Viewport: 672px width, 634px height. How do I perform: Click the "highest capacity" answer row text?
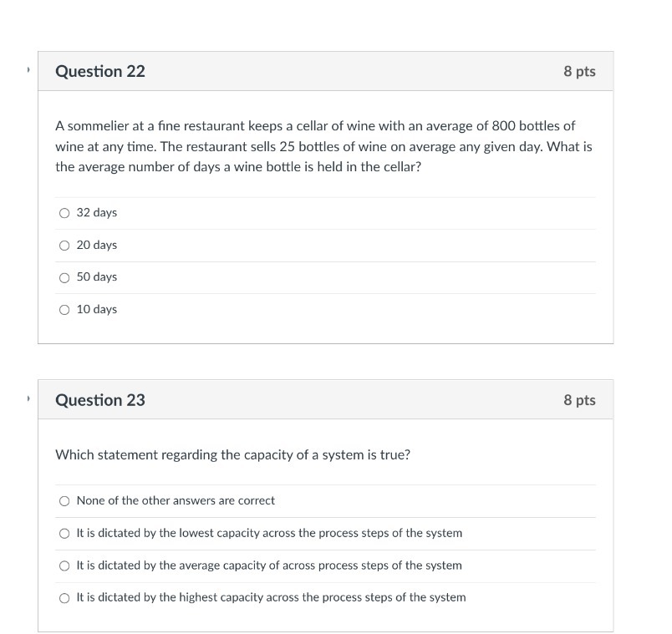(271, 598)
